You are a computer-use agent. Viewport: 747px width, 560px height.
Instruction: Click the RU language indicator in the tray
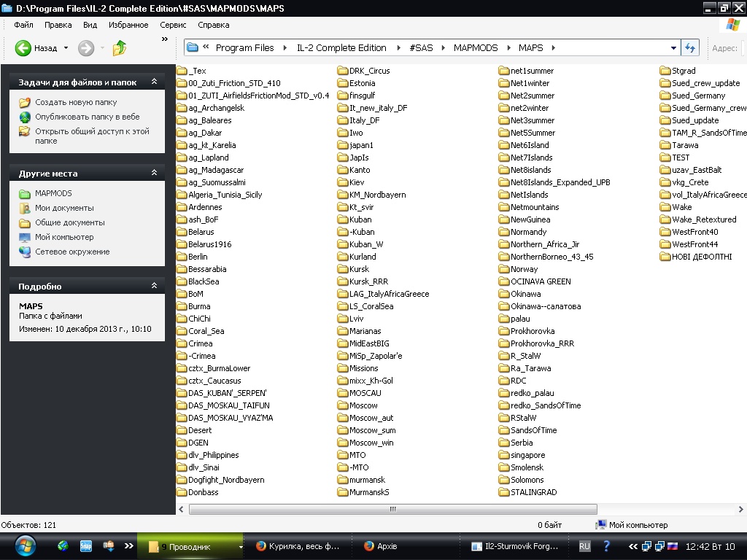click(x=584, y=546)
